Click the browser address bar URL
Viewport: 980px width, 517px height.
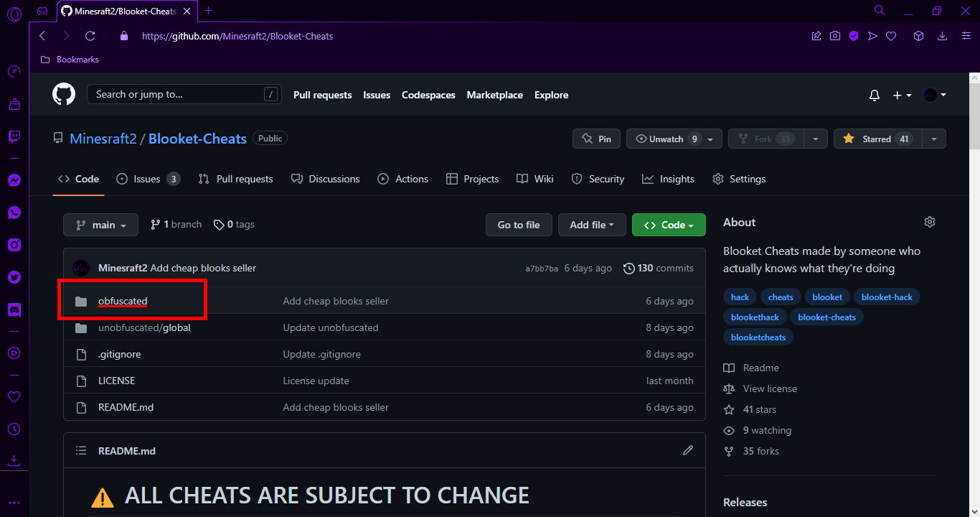pos(237,36)
